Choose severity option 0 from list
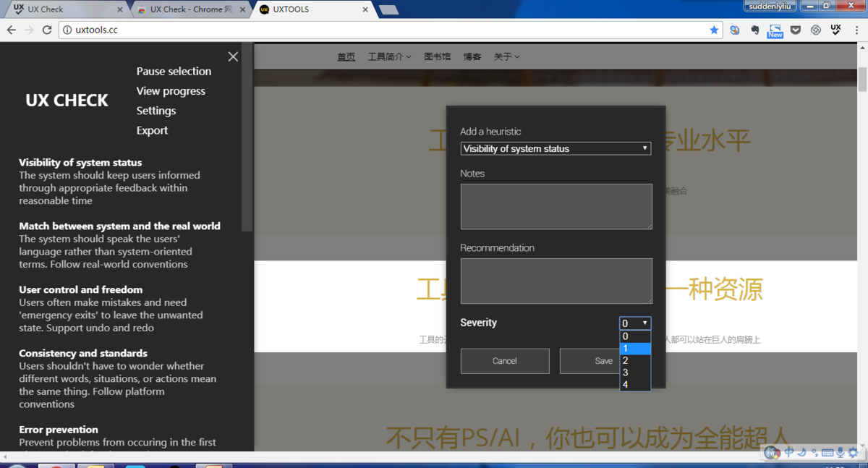The image size is (868, 468). coord(635,336)
